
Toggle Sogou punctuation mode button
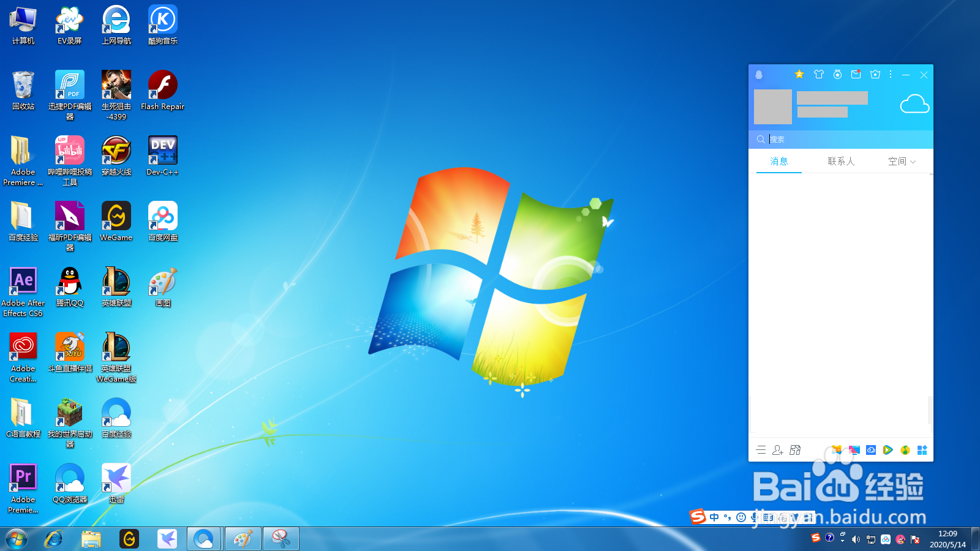728,517
